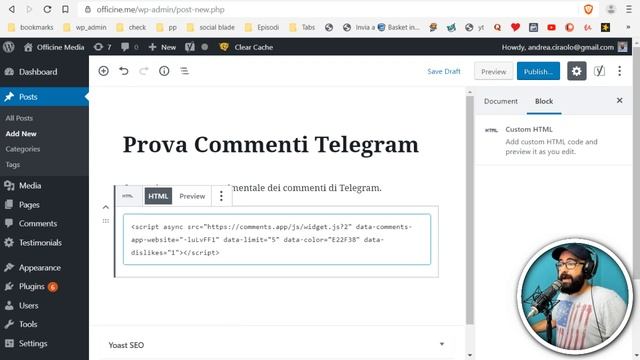The image size is (640, 360).
Task: Open Tags under Posts
Action: coord(13,165)
